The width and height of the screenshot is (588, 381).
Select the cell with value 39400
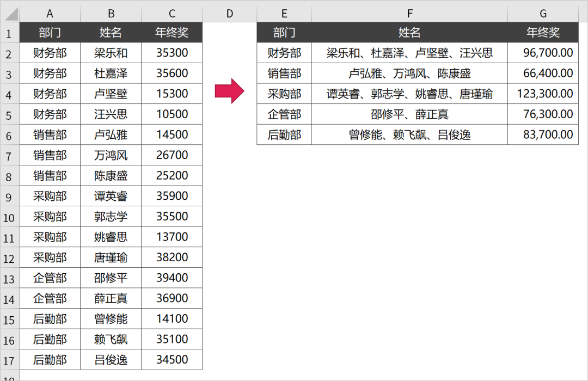(171, 278)
